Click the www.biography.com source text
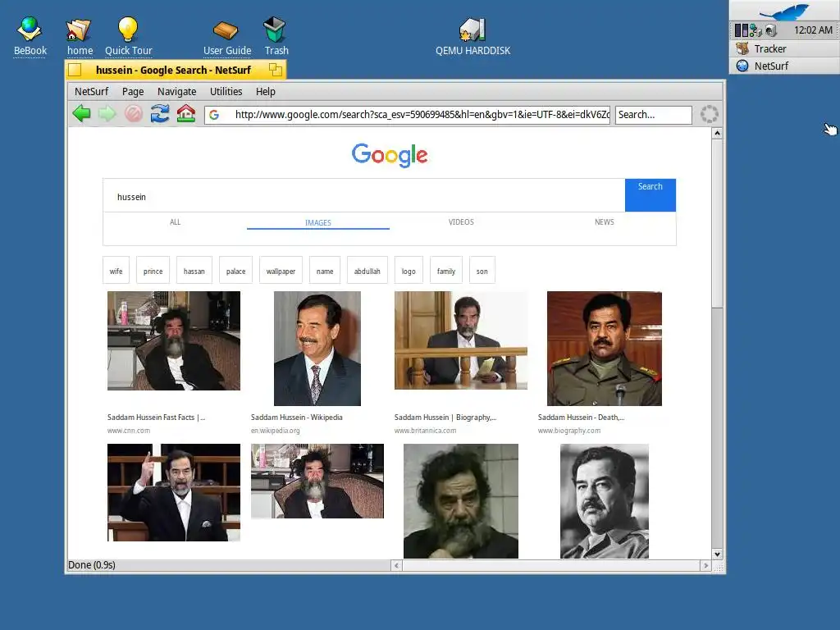 tap(569, 430)
